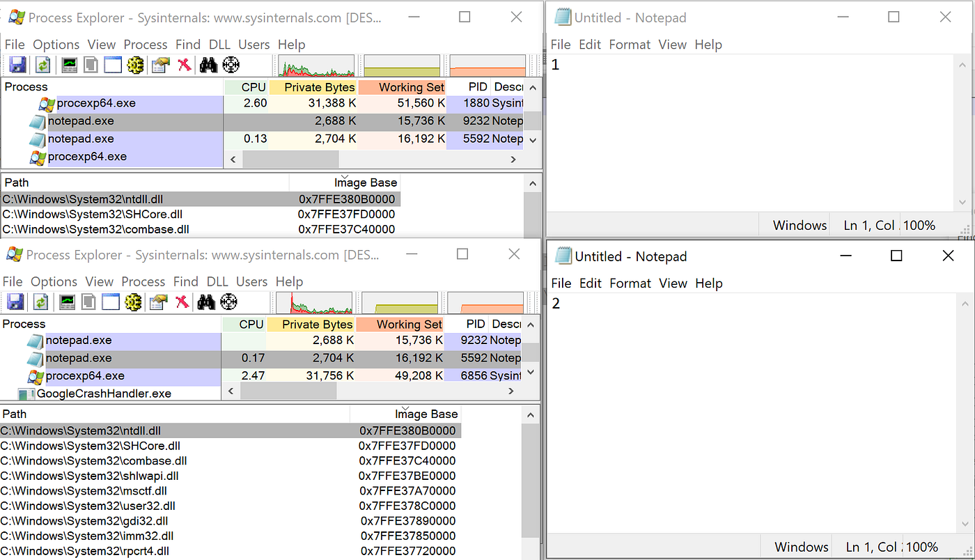Open System Information icon in lower Process Explorer
The width and height of the screenshot is (975, 560).
[68, 302]
